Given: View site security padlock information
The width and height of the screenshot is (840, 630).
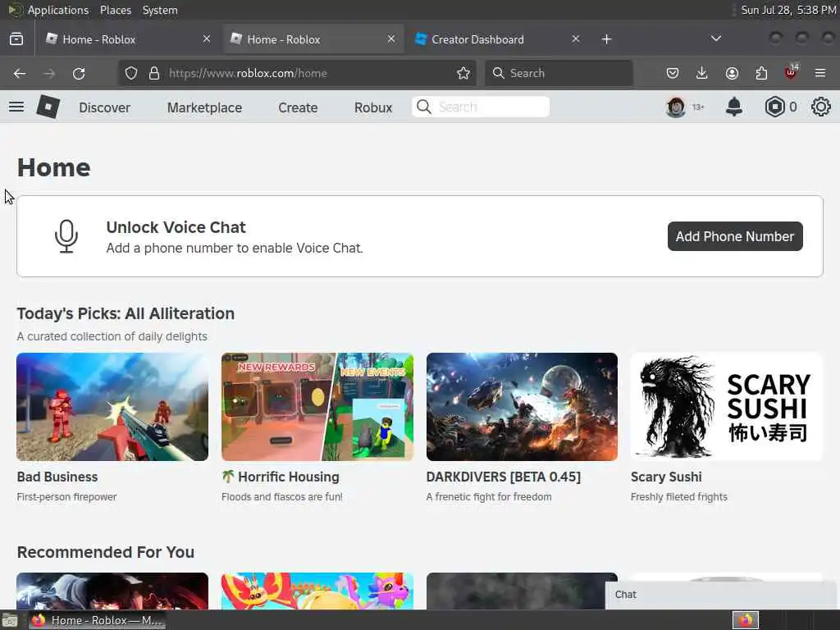Looking at the screenshot, I should [x=154, y=73].
